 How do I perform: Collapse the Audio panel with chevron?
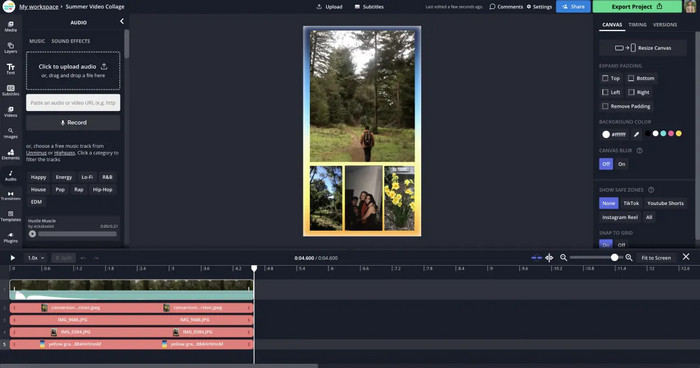pyautogui.click(x=122, y=21)
